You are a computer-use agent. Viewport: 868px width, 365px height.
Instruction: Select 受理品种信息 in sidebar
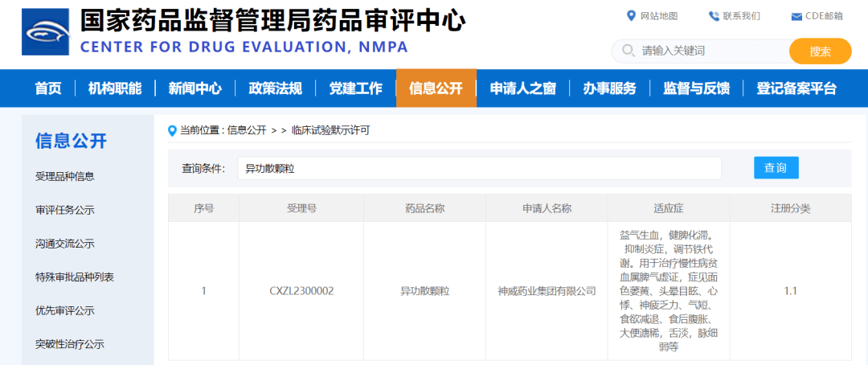click(65, 177)
